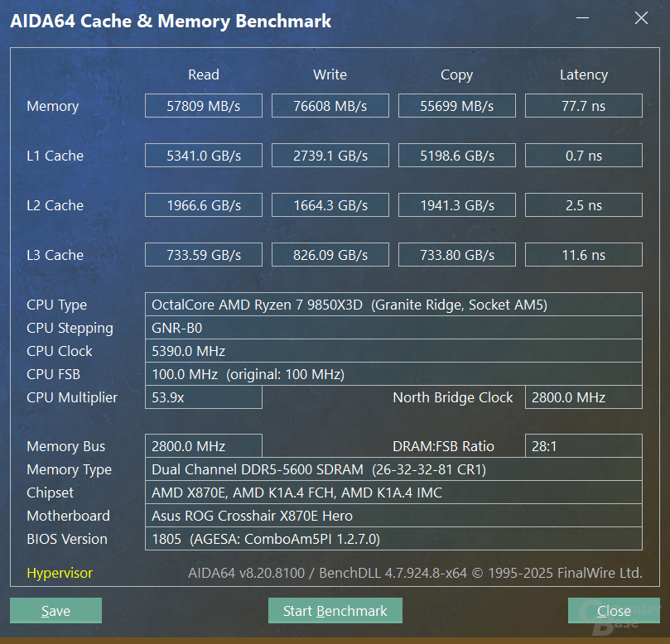
Task: Select the CPU Clock 5390.0 MHz field
Action: click(x=393, y=351)
